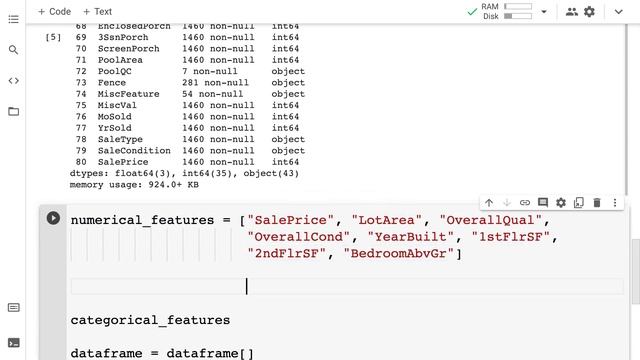Run the numerical_features code cell
This screenshot has width=640, height=360.
coord(53,218)
